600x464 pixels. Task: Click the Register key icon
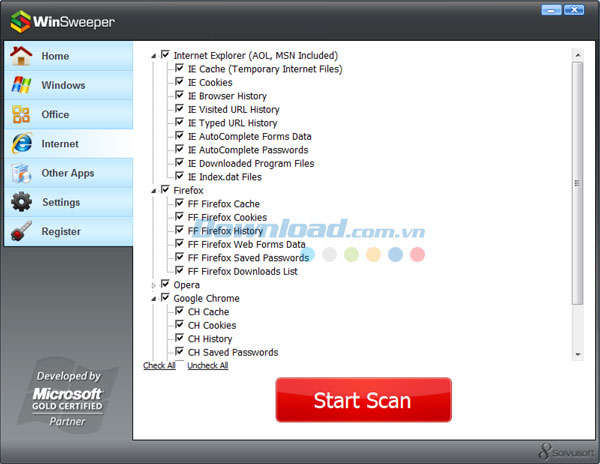tap(21, 231)
